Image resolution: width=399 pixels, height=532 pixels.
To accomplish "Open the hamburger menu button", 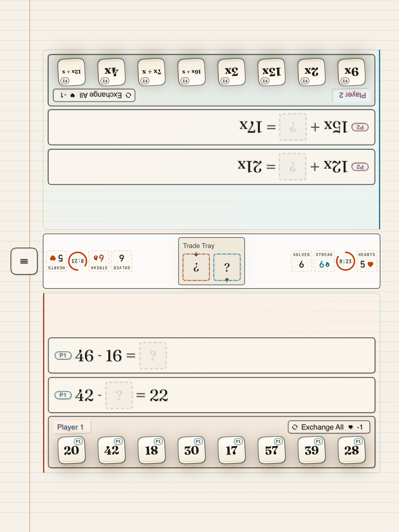I will (x=24, y=261).
